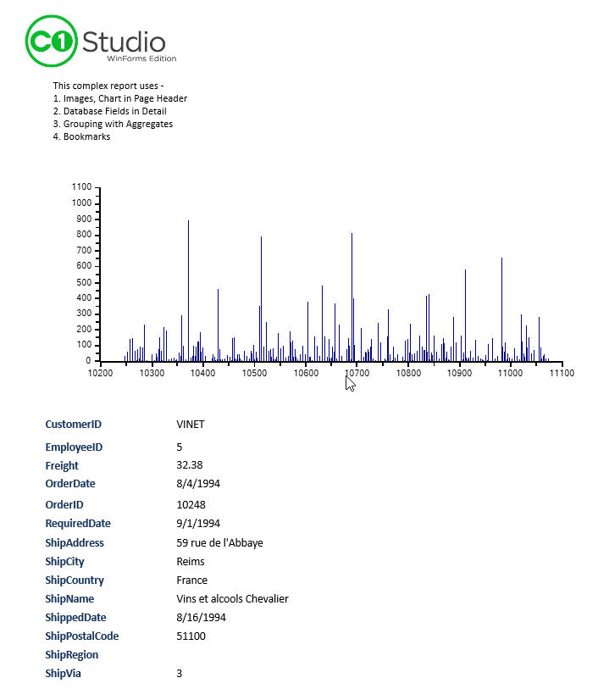
Task: Select '1. Images, Chart in Page Header' line
Action: pyautogui.click(x=120, y=98)
